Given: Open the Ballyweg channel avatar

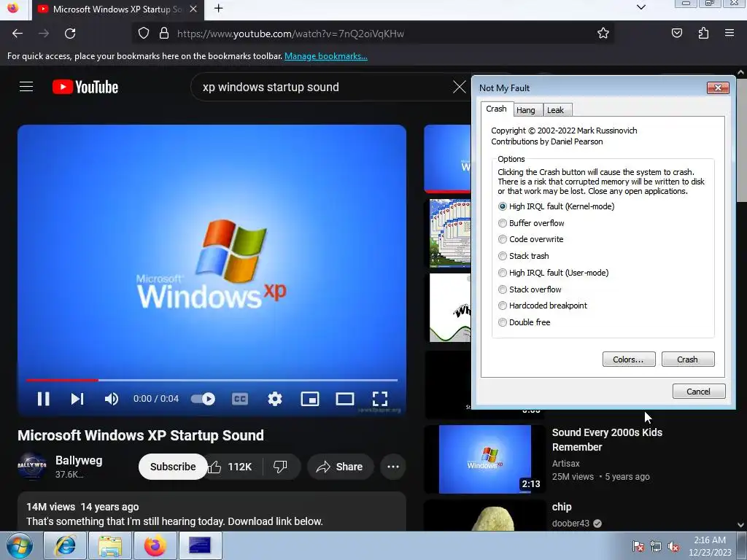Looking at the screenshot, I should (x=32, y=465).
